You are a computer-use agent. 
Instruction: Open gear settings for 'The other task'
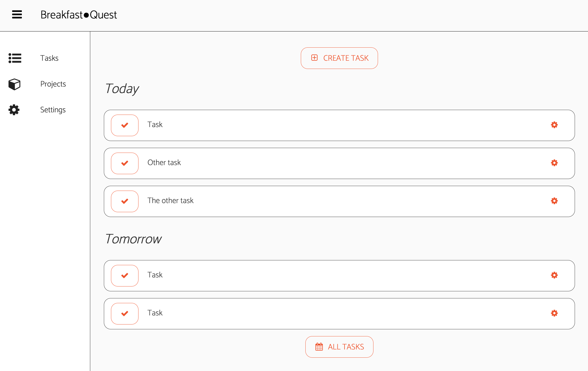pyautogui.click(x=554, y=201)
